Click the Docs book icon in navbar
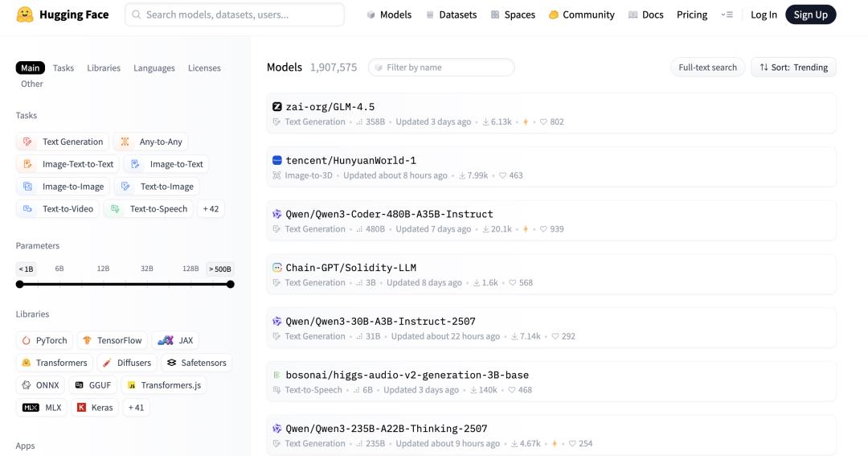This screenshot has width=868, height=456. [x=633, y=15]
